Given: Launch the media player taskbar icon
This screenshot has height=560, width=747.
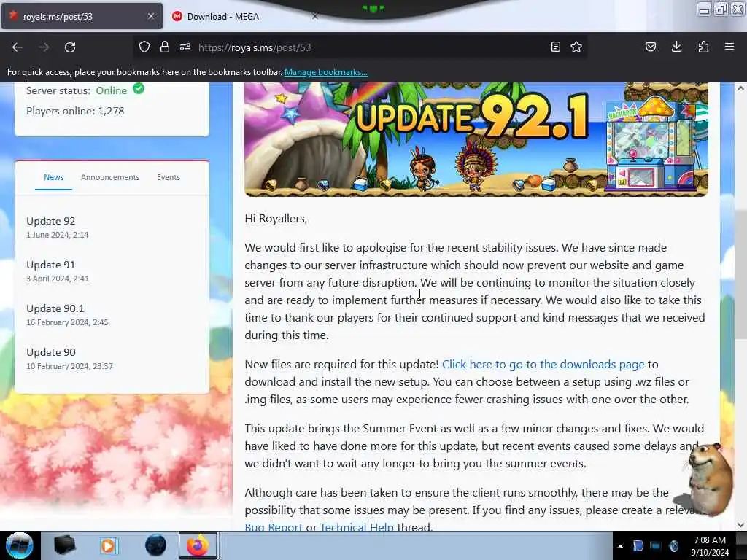Looking at the screenshot, I should pyautogui.click(x=108, y=545).
